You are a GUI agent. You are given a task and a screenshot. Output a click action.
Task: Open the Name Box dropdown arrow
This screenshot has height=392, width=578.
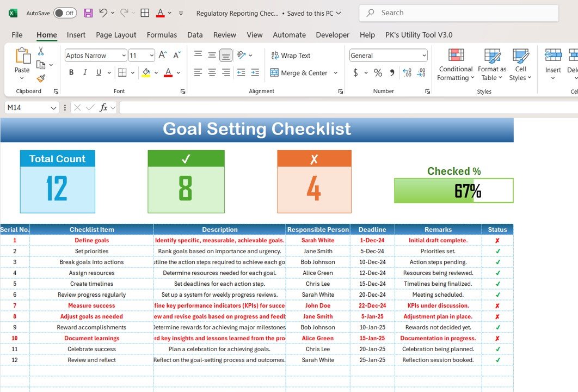click(x=53, y=108)
